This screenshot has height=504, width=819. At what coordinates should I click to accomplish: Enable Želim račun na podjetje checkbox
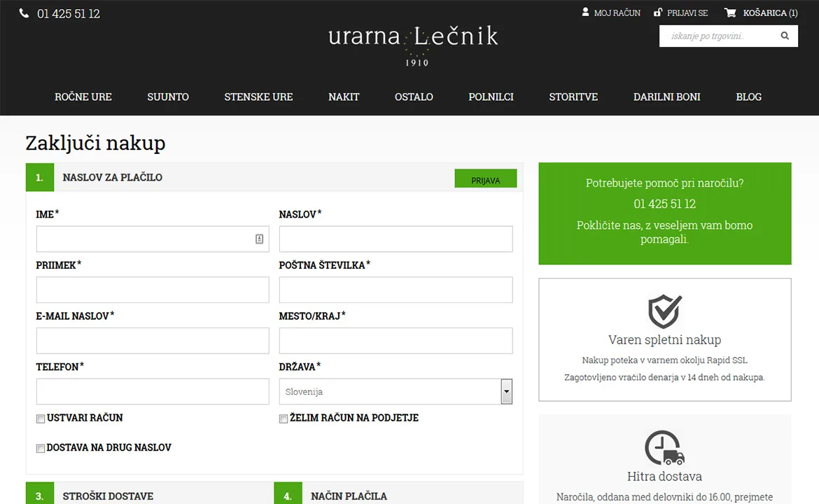point(283,419)
